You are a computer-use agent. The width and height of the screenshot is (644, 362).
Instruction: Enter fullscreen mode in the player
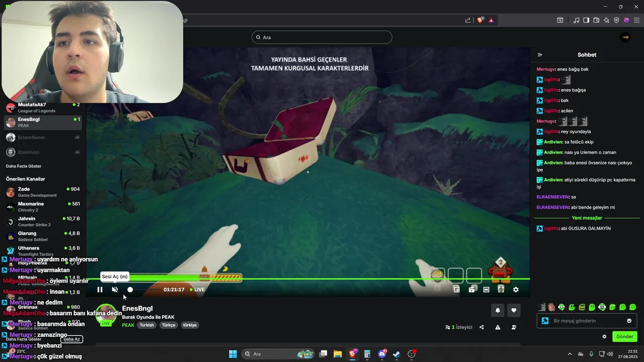501,290
